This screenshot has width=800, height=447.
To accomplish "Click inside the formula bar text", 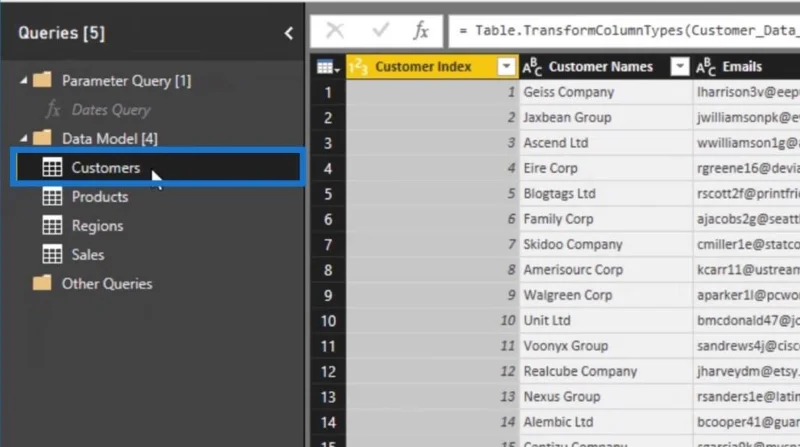I will click(625, 31).
